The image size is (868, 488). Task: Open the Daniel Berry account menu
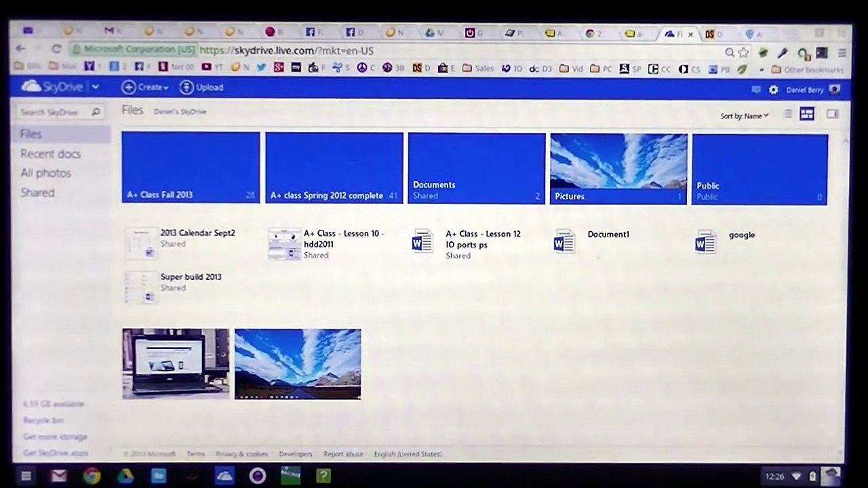click(813, 89)
